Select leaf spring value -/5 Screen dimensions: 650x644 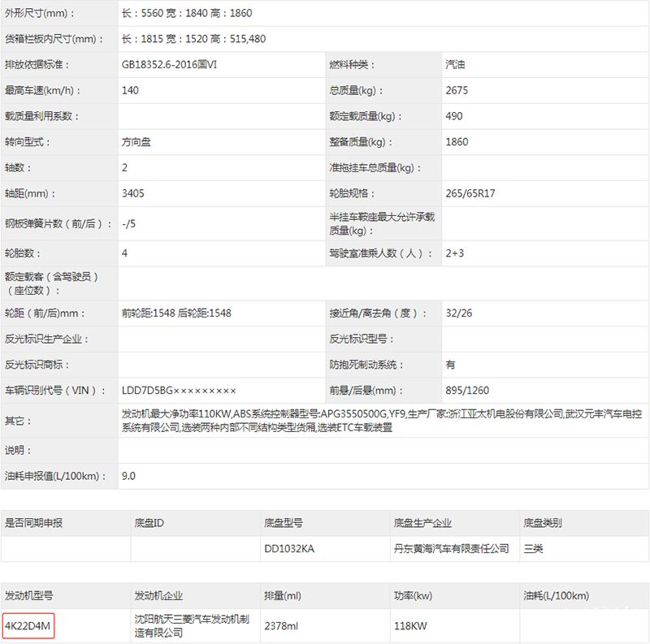pyautogui.click(x=129, y=224)
